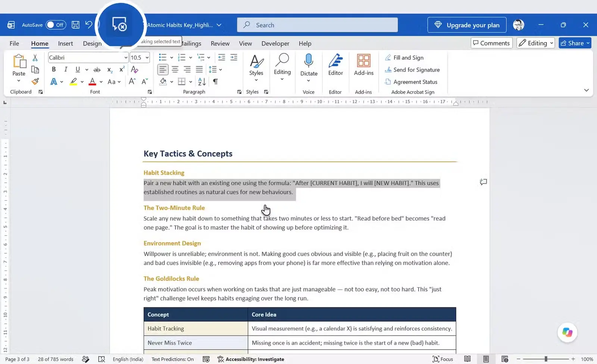Click Fill and Sign
Viewport: 597px width, 364px height.
click(x=404, y=57)
